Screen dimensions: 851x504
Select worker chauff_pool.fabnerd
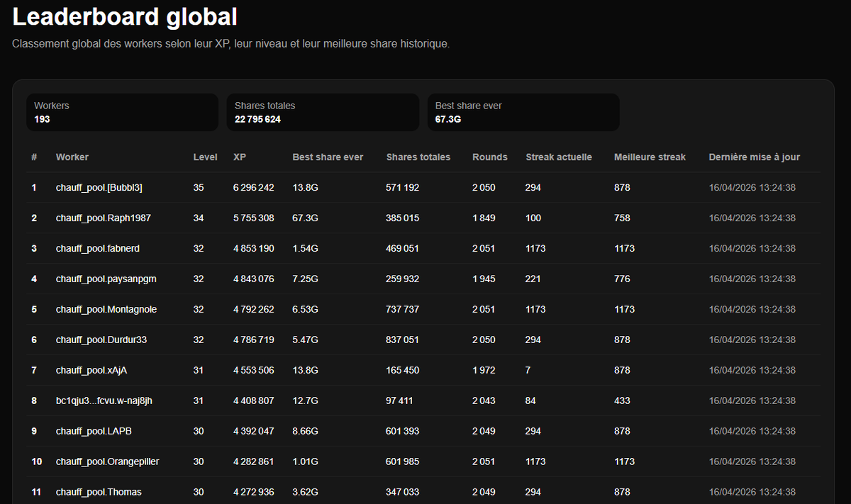pyautogui.click(x=97, y=249)
